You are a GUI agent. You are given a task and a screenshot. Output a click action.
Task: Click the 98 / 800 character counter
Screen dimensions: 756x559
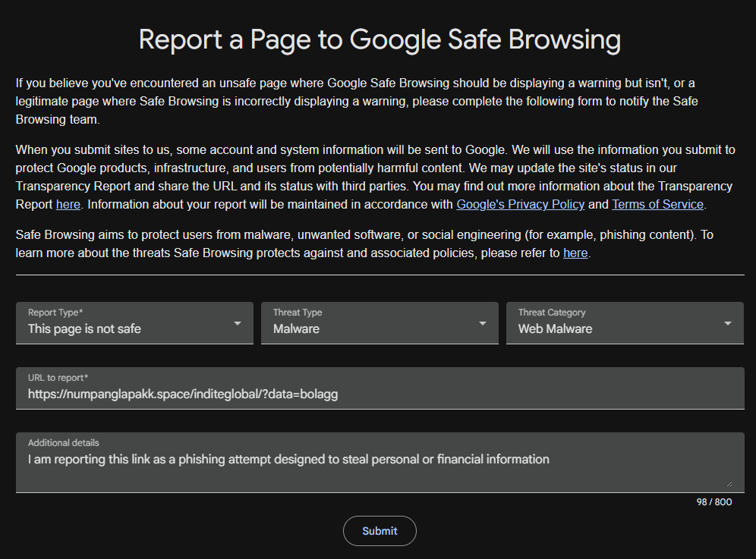[x=714, y=502]
